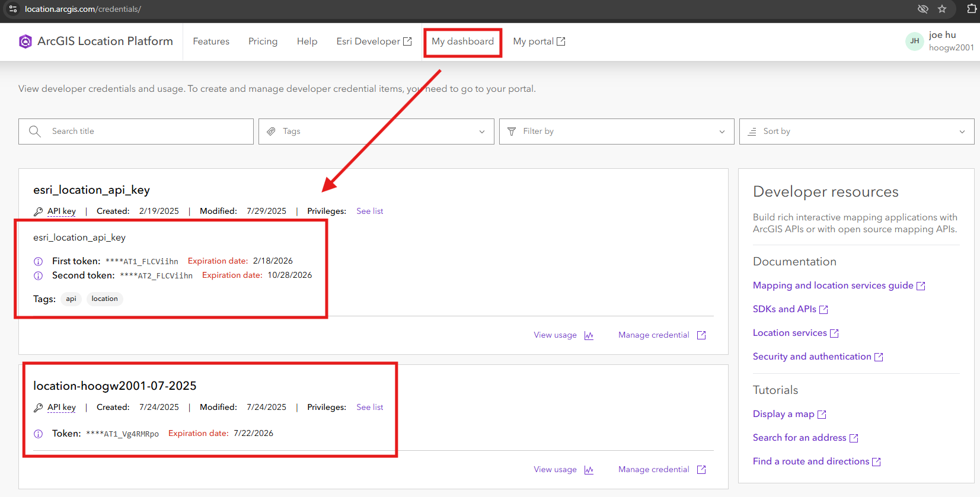The width and height of the screenshot is (980, 497).
Task: Click external icon next to Location services
Action: [x=834, y=334]
